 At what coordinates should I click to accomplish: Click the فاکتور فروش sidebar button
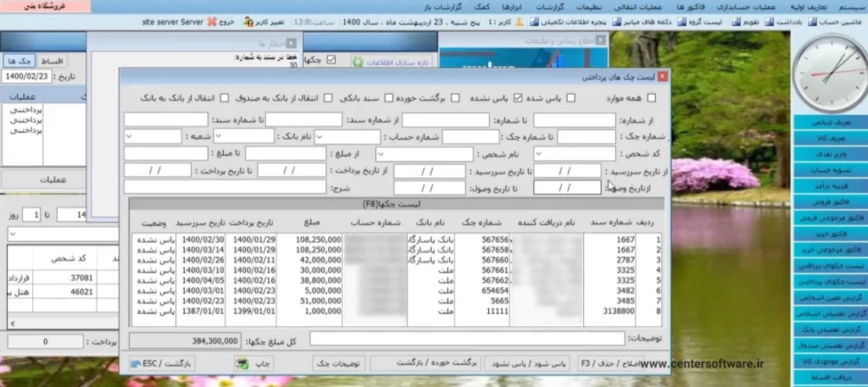[831, 202]
